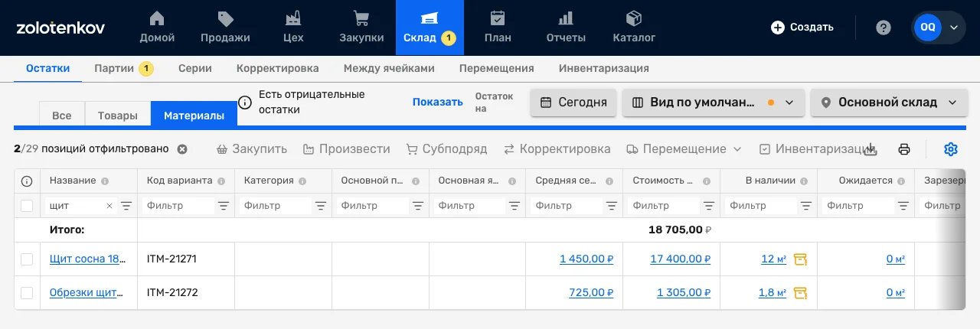Switch to the Перемещения tab
Image resolution: width=980 pixels, height=329 pixels.
pos(497,68)
